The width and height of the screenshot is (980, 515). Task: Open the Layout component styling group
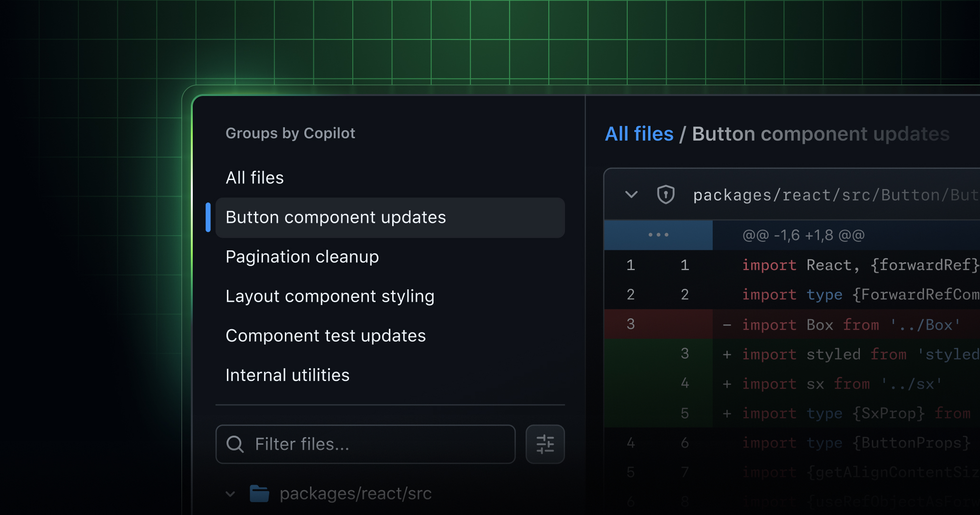pyautogui.click(x=330, y=296)
